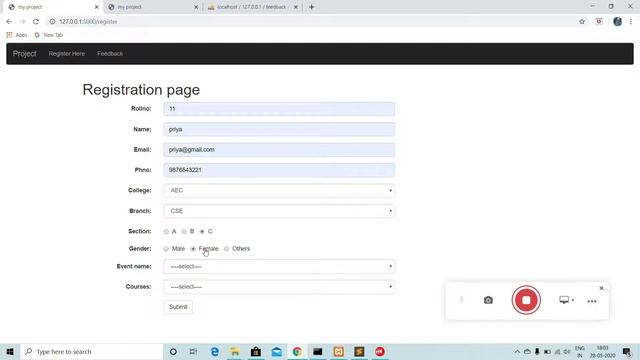The image size is (640, 360).
Task: Open Branch dropdown showing CSE
Action: point(279,211)
